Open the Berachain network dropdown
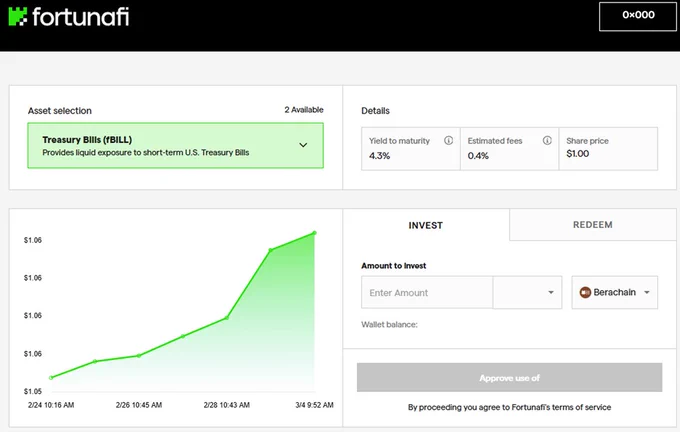 (x=615, y=292)
